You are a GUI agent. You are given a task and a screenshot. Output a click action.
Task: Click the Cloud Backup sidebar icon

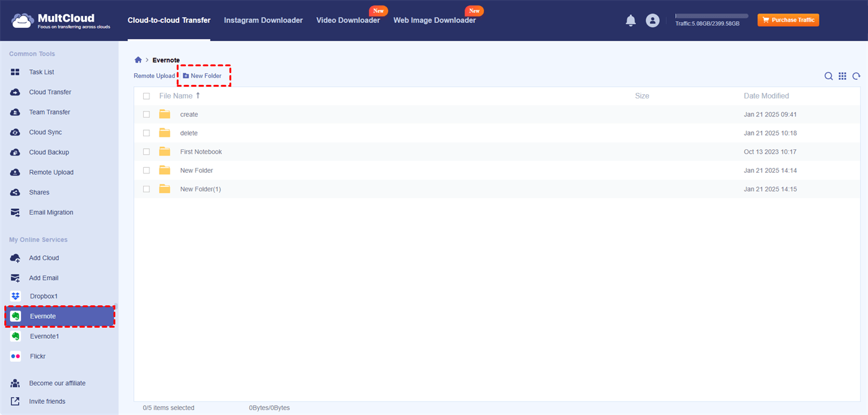tap(15, 152)
